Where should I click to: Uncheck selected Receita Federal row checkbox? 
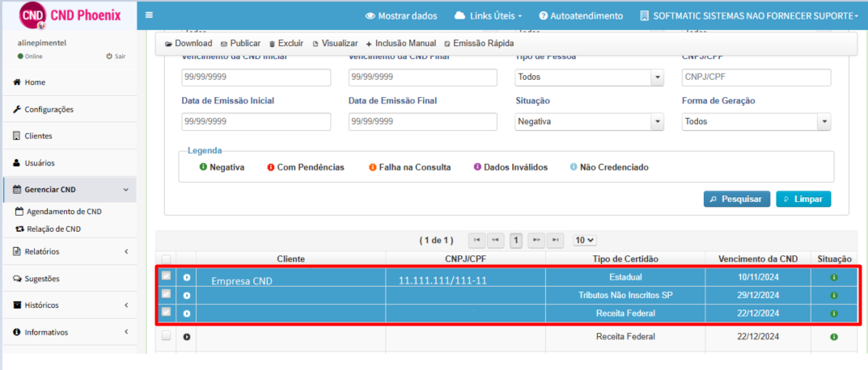pos(166,312)
